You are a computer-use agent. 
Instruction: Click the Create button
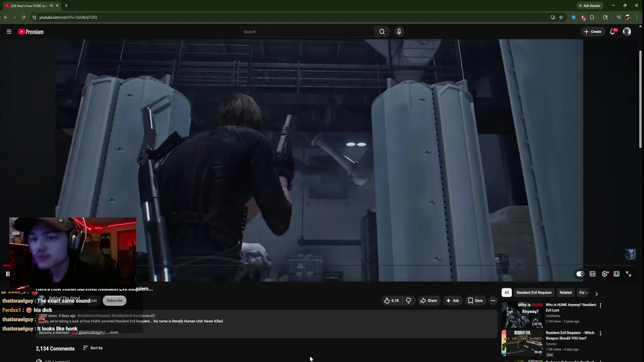[593, 32]
